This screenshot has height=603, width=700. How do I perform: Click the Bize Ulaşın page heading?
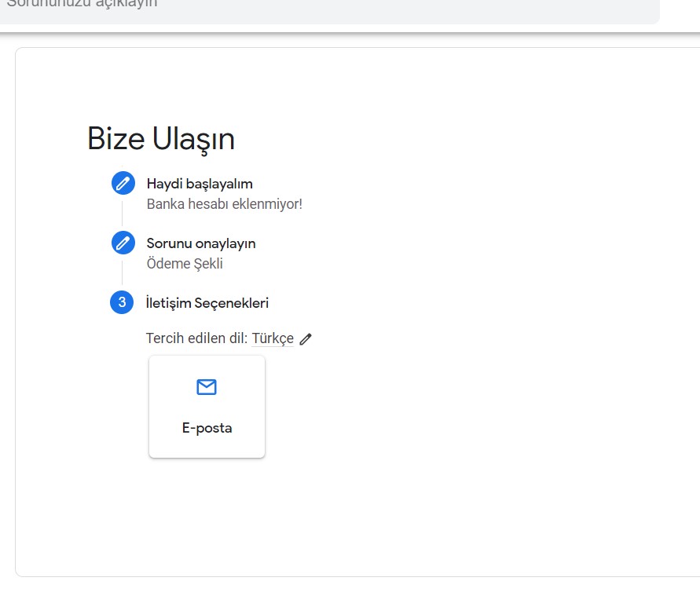click(161, 139)
